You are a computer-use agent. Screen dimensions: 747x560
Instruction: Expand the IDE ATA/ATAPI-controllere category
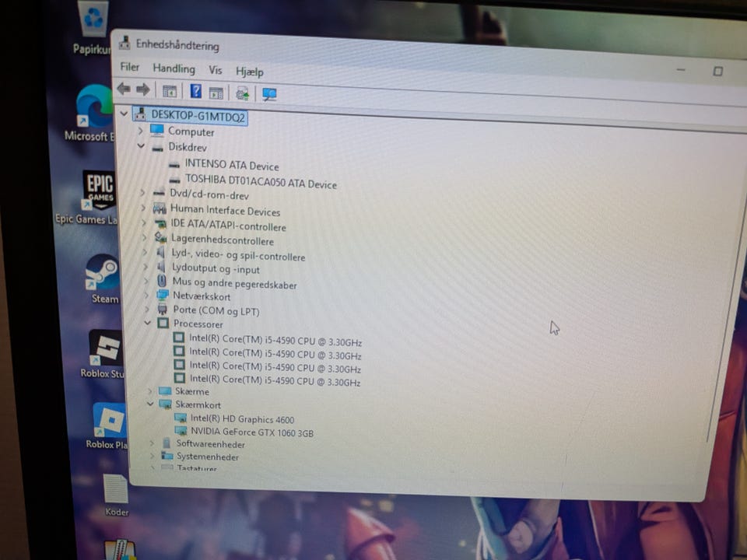(144, 222)
